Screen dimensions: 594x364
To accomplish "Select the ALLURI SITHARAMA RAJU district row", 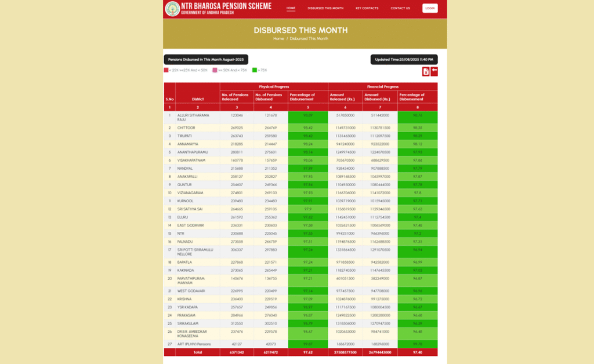I will click(x=301, y=117).
